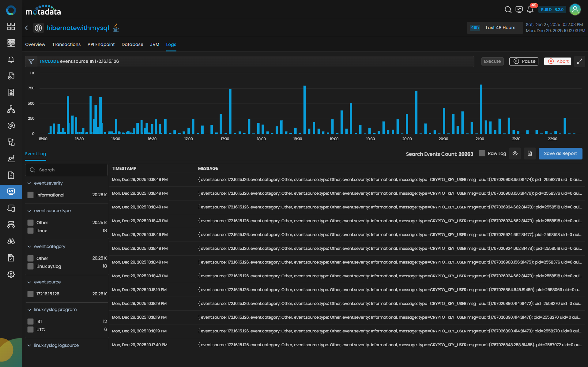Enable the Raw Log checkbox
Screen dimensions: 588x367
tap(482, 153)
